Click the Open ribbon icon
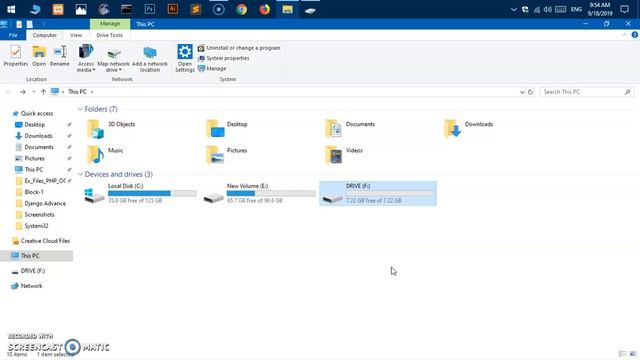 (39, 56)
